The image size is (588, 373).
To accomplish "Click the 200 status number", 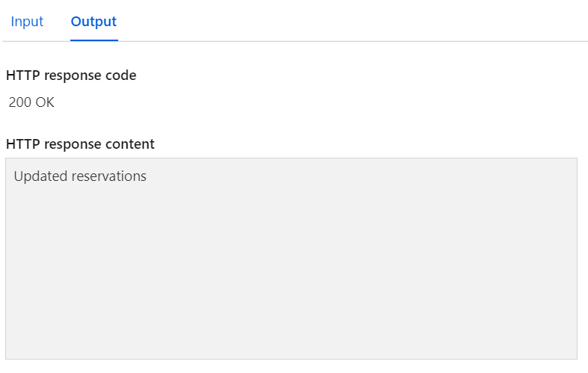I will (x=20, y=103).
